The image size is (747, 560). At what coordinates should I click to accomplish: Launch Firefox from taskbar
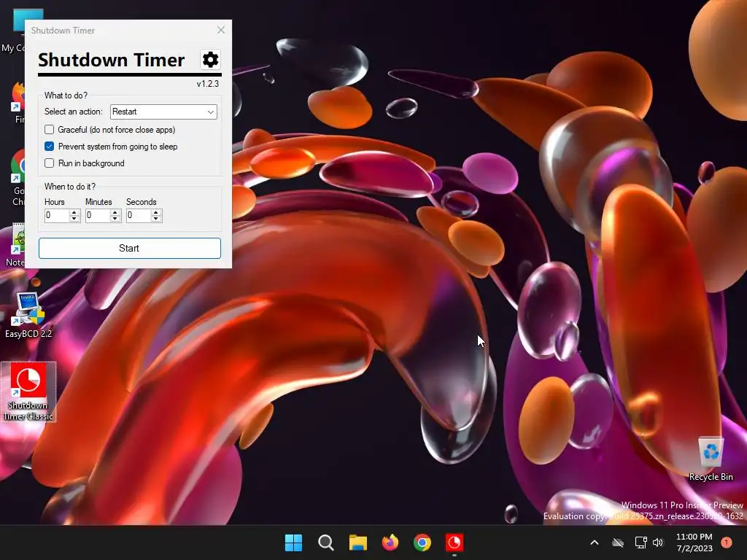pyautogui.click(x=390, y=542)
